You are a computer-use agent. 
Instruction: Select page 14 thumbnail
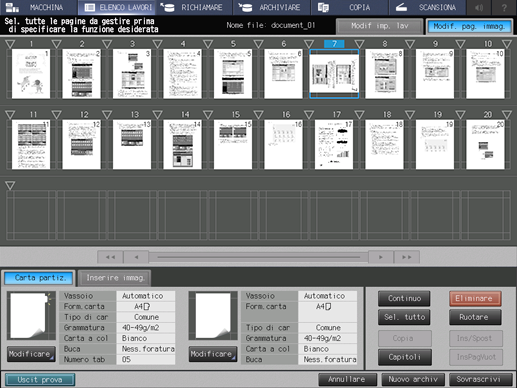(182, 145)
